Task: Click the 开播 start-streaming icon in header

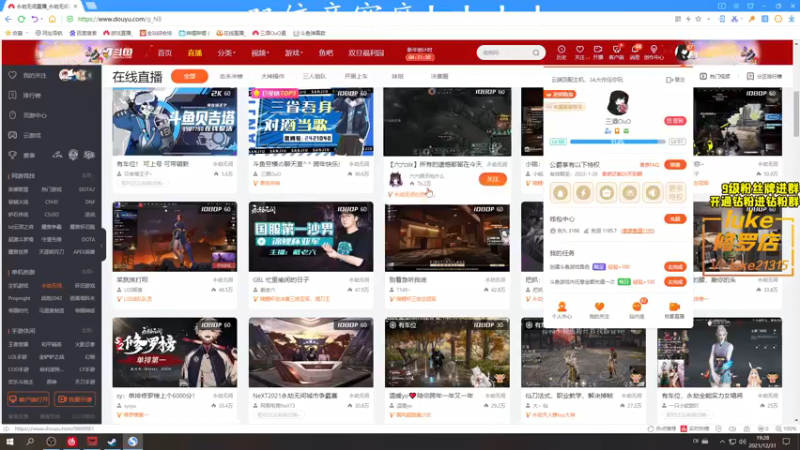Action: [x=598, y=52]
